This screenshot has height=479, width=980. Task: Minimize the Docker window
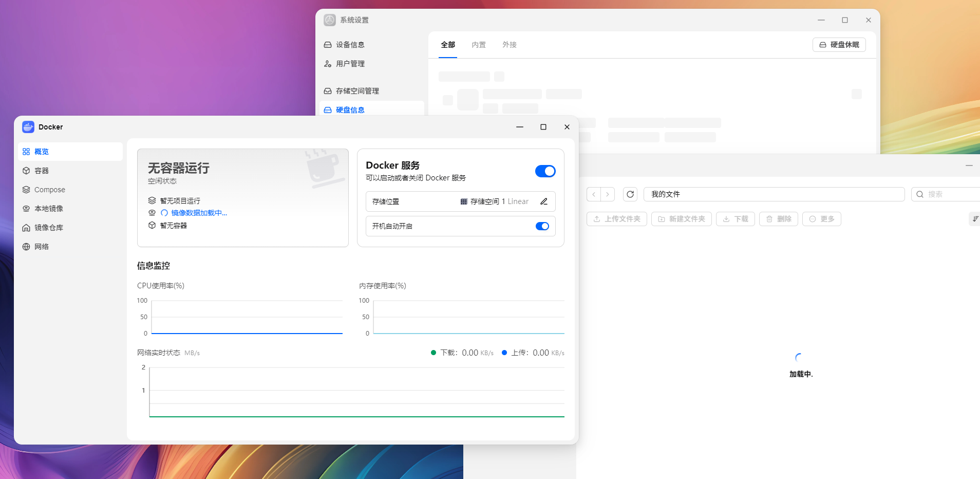click(520, 127)
